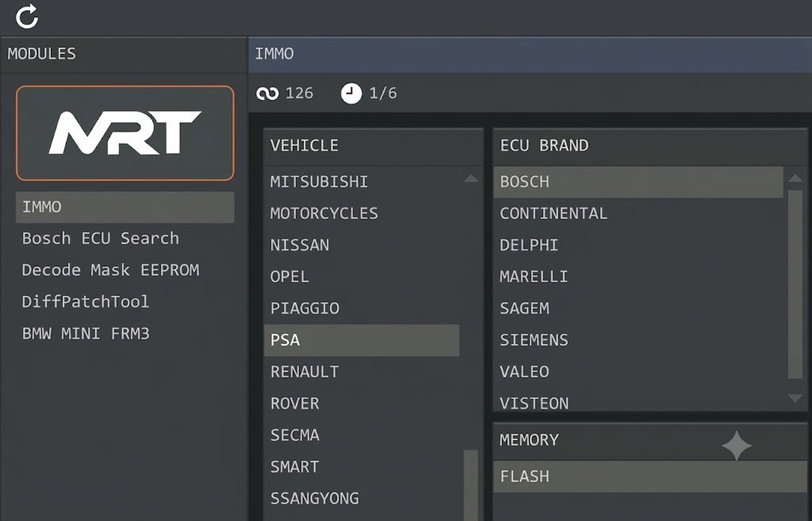Pick PIAGGIO from vehicle list

point(362,308)
